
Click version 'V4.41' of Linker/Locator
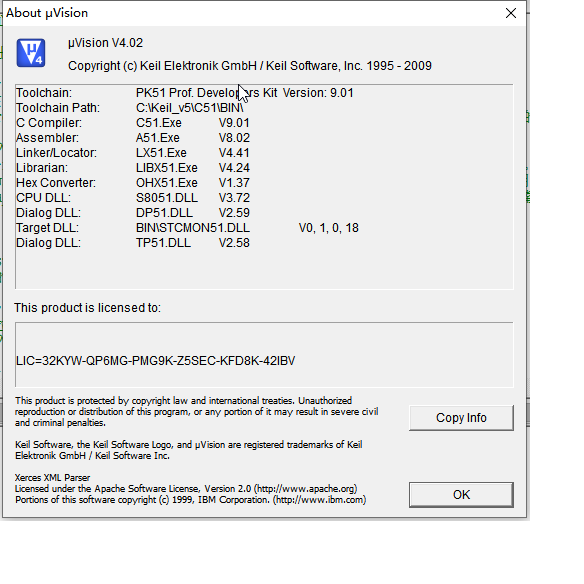234,153
